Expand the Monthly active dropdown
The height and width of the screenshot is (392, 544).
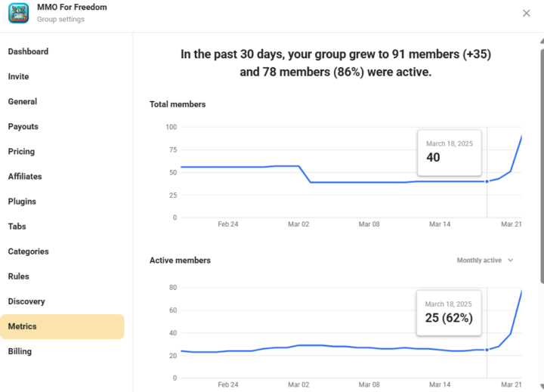(484, 260)
